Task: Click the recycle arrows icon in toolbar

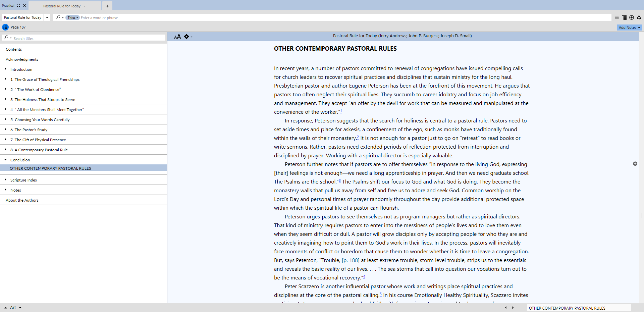Action: [639, 17]
